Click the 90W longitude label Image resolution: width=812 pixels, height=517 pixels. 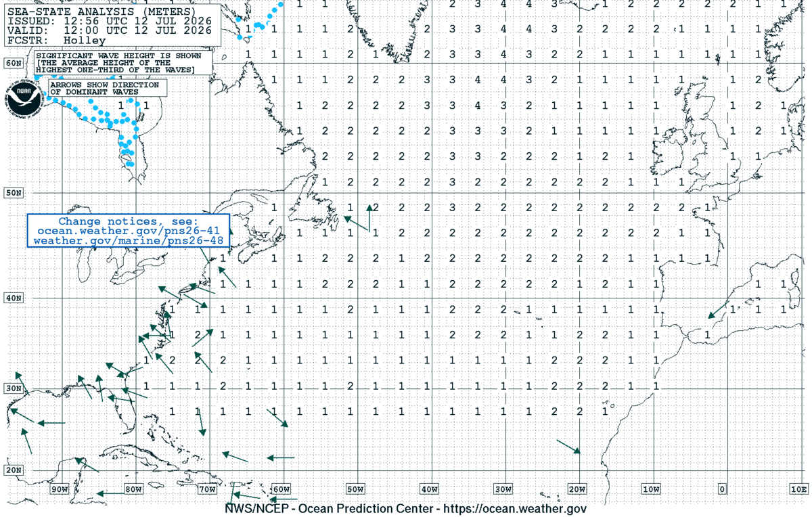(x=60, y=489)
